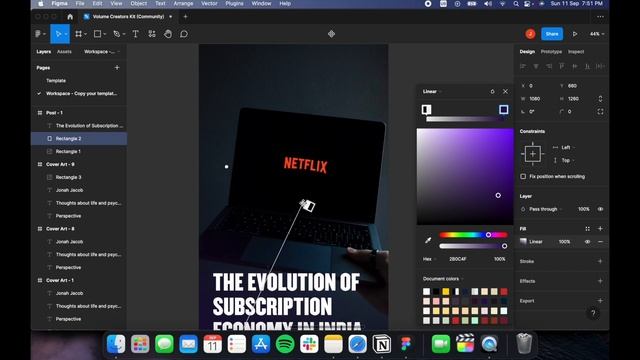Select the Pen tool
The image size is (640, 360).
click(x=117, y=34)
